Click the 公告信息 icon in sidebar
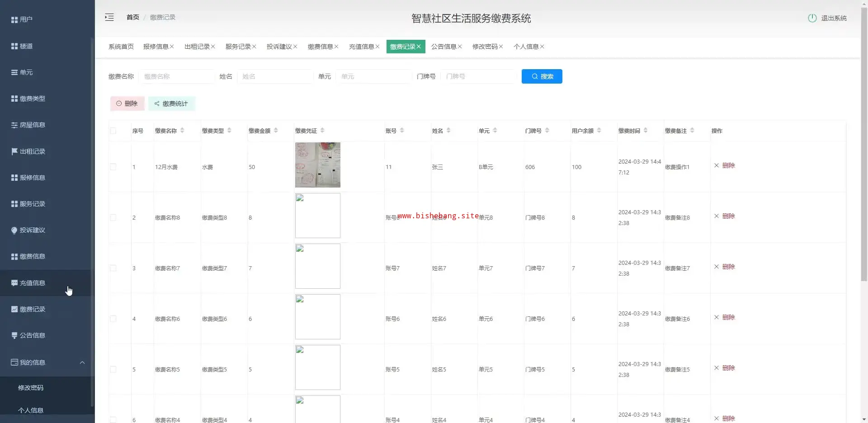This screenshot has height=423, width=868. (x=14, y=335)
